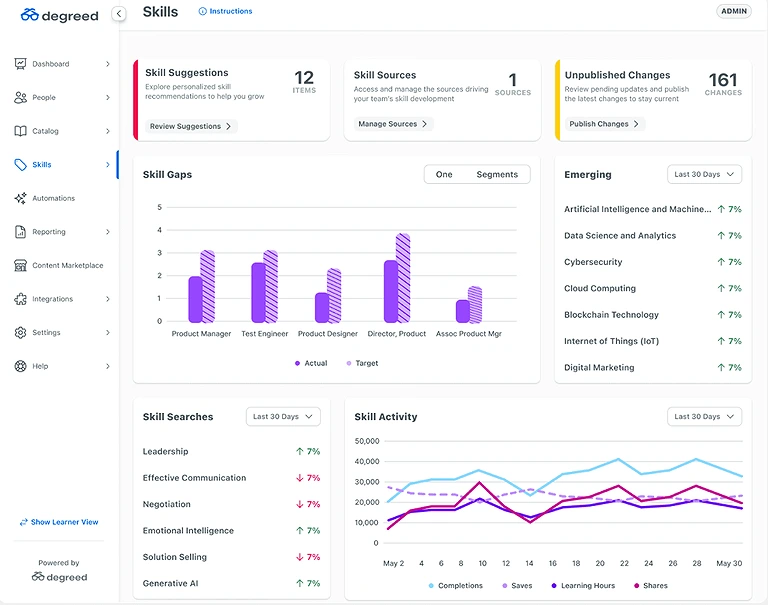The image size is (768, 605).
Task: Expand the Dashboard menu chevron
Action: [108, 64]
